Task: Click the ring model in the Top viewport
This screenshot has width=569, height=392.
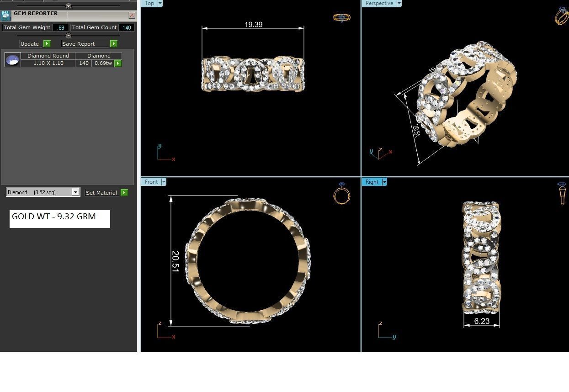Action: [x=253, y=74]
